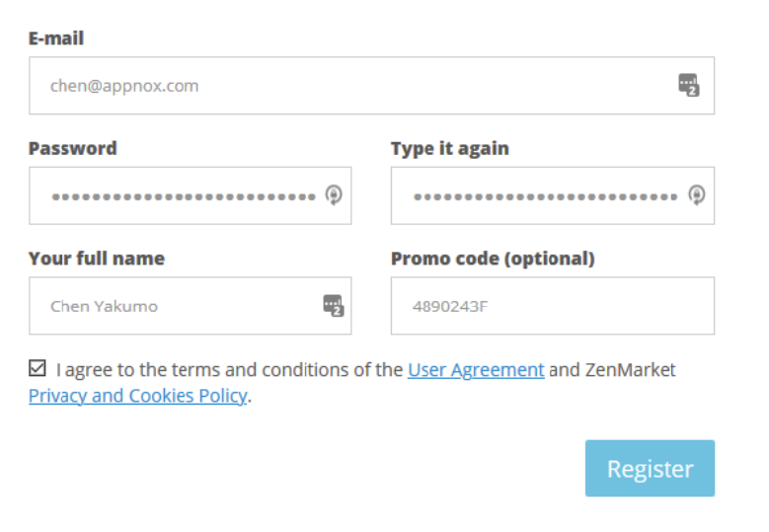Click the ZenMarket text in agreement line
The width and height of the screenshot is (769, 532).
[631, 370]
